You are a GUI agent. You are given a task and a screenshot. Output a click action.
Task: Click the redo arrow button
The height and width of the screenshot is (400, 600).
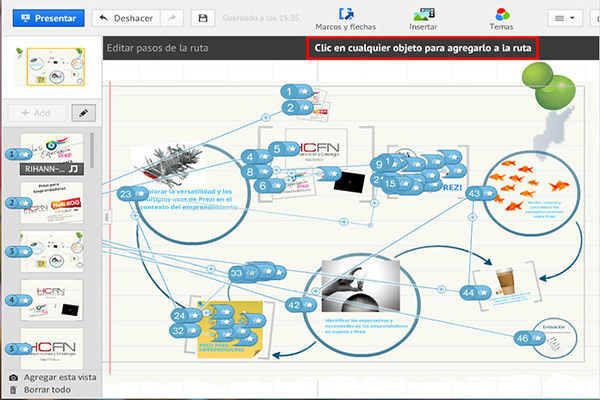(172, 18)
